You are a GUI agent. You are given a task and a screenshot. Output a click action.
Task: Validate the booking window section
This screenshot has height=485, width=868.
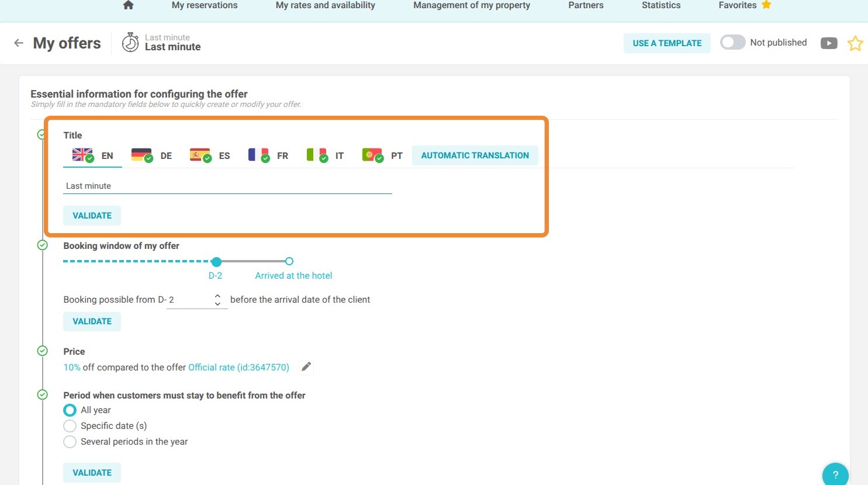pyautogui.click(x=92, y=321)
